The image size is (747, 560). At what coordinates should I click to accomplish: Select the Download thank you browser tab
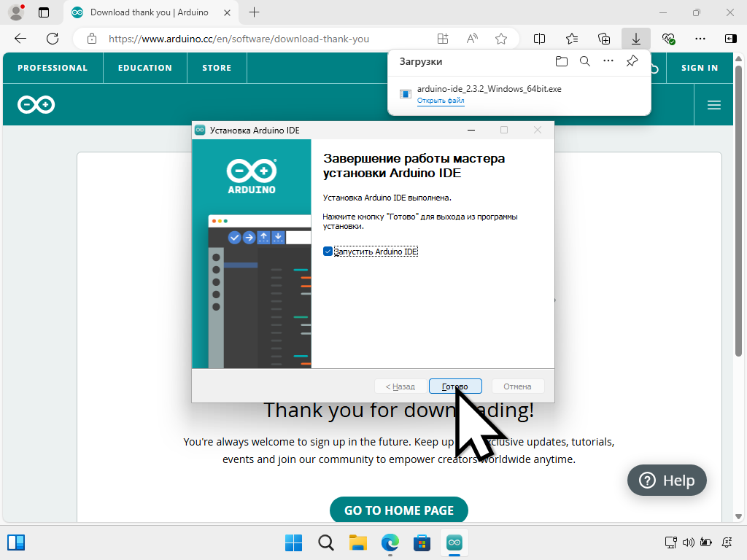point(150,12)
